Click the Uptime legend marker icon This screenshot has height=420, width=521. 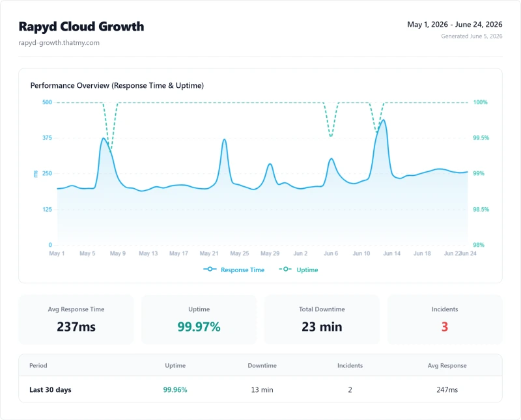click(x=285, y=269)
